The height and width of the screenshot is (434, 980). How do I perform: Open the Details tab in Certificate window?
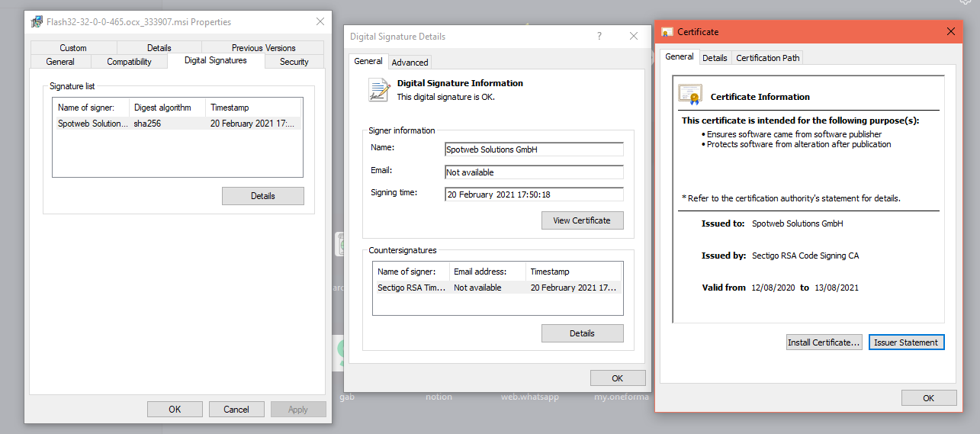(x=715, y=58)
